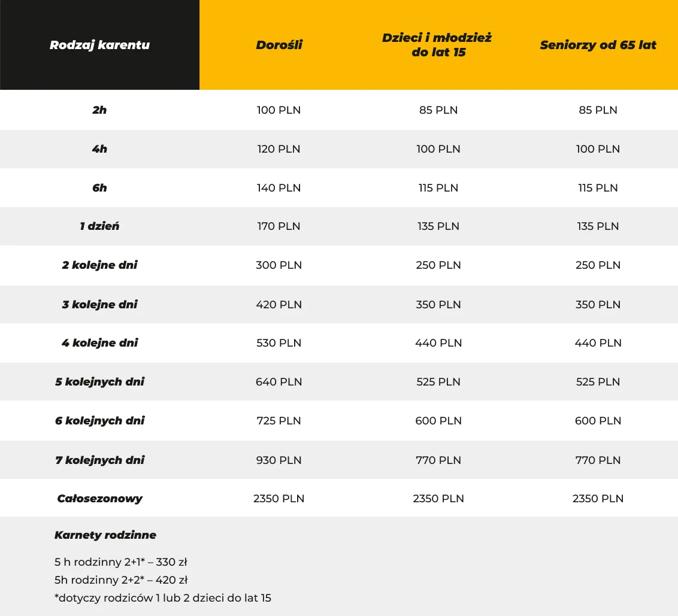Click the '4 kolejne dni' senior price 440 PLN
Viewport: 678px width, 616px height.
click(598, 343)
